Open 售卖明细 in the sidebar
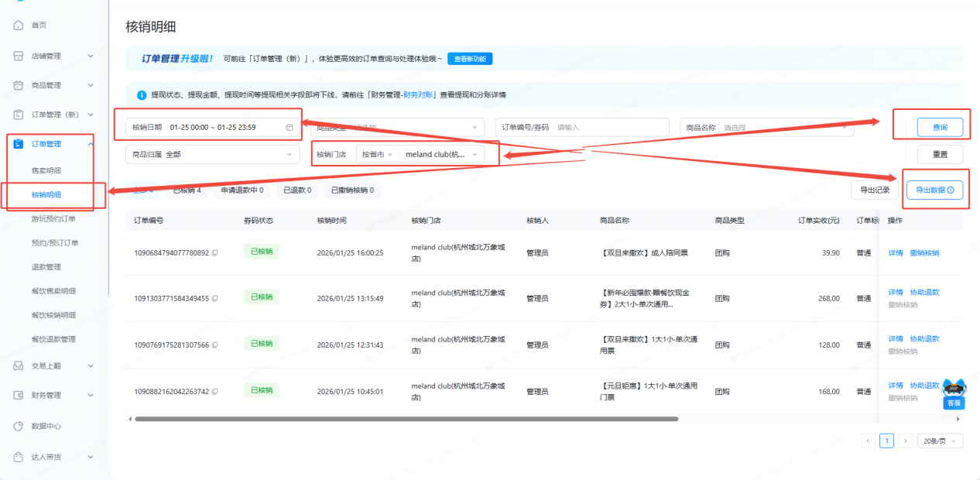Screen dimensions: 980x480 [x=46, y=170]
